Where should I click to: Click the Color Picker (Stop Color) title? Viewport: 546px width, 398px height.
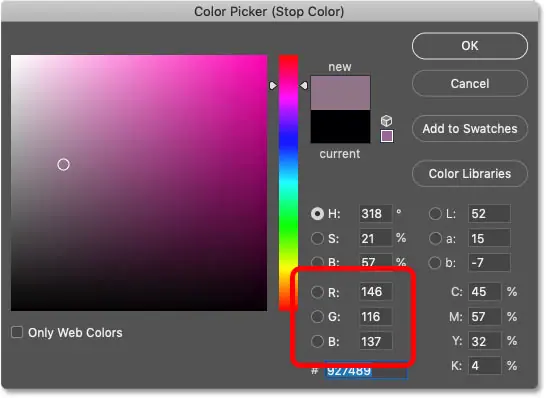pos(269,12)
